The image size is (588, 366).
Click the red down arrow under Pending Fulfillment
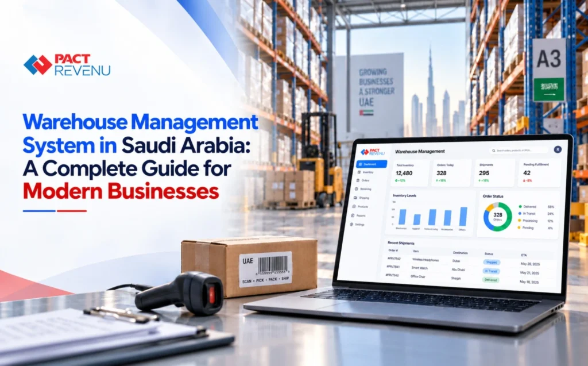pyautogui.click(x=524, y=180)
